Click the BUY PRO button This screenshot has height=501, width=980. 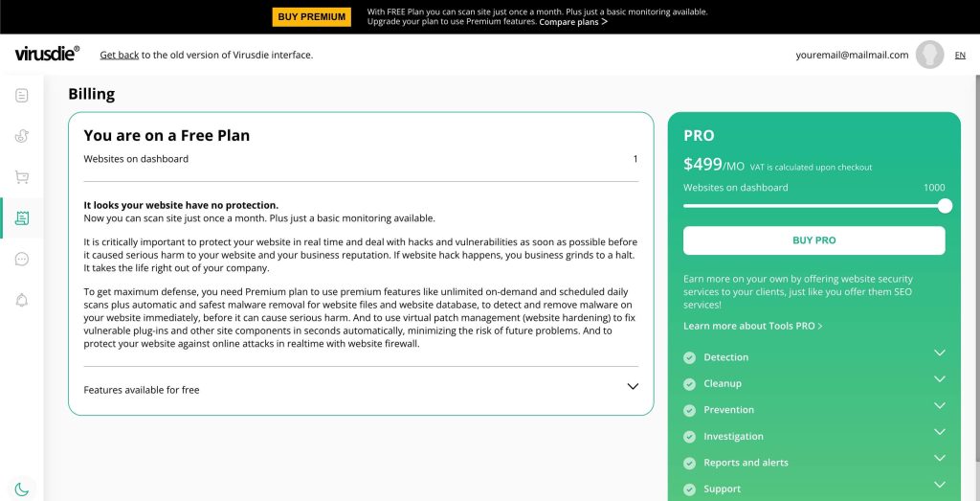pos(813,240)
